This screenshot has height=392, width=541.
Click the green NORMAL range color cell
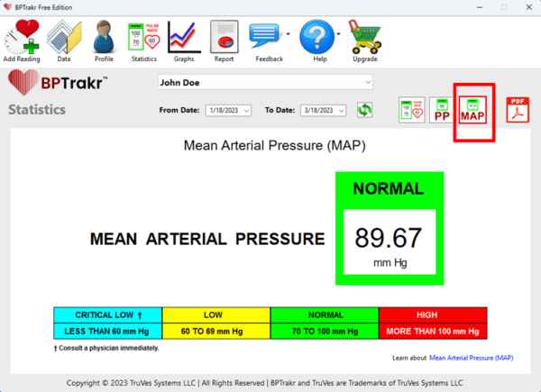click(325, 315)
